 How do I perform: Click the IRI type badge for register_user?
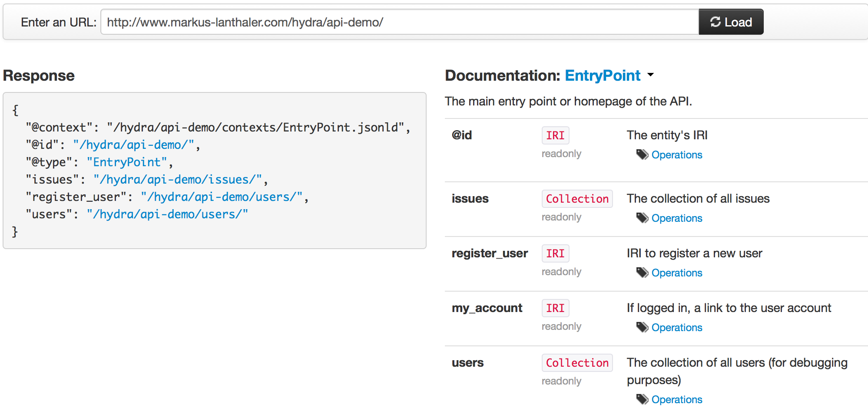(555, 253)
